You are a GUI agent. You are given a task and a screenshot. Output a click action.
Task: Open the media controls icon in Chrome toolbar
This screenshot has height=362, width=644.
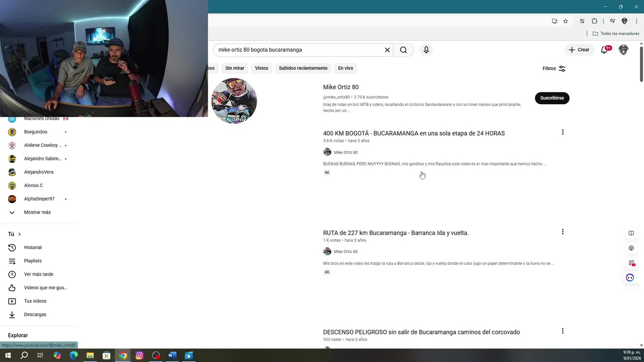pos(612,21)
